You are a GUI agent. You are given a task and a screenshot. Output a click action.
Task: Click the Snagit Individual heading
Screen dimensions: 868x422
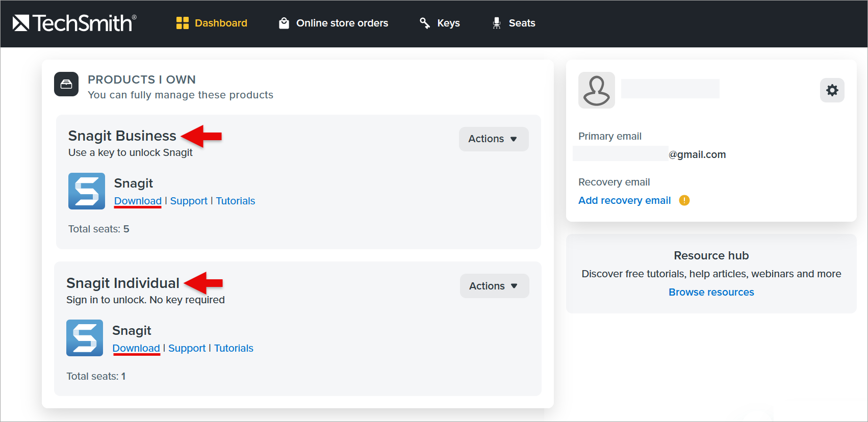[x=123, y=283]
